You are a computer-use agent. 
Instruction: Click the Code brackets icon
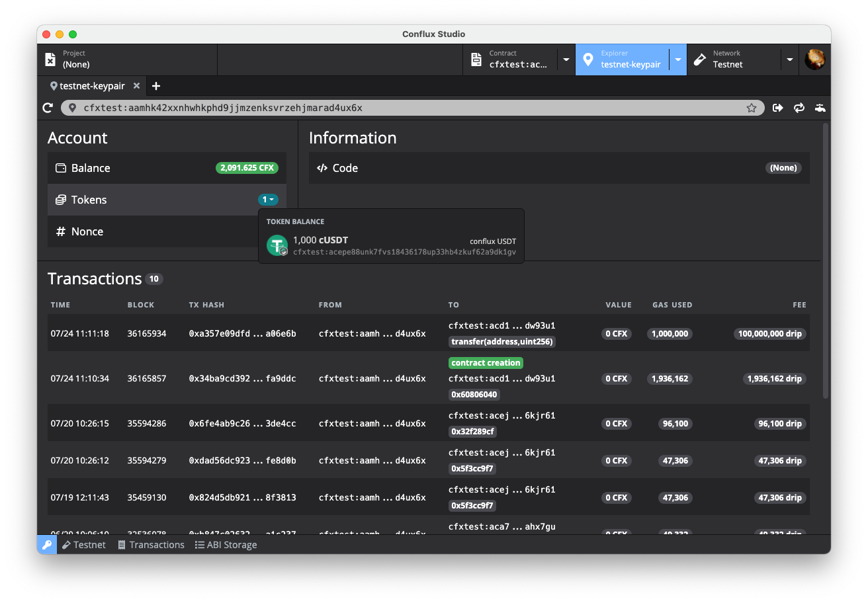click(322, 168)
